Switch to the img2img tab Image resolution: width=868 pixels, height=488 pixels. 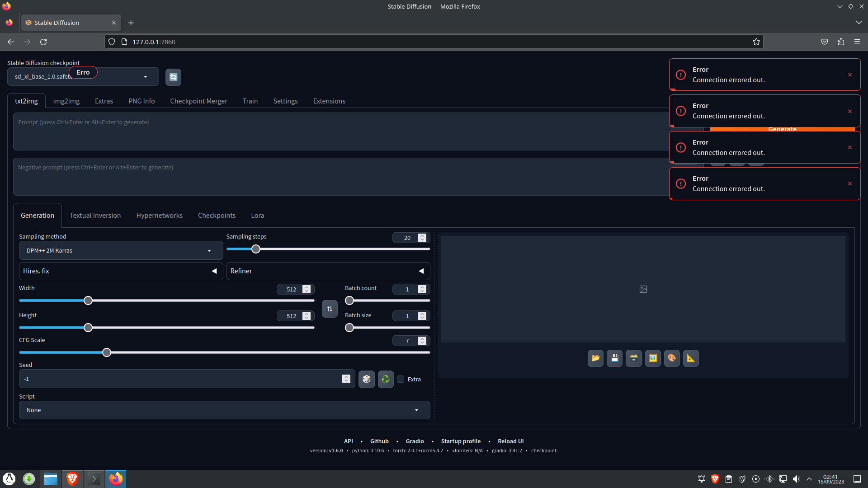[66, 101]
